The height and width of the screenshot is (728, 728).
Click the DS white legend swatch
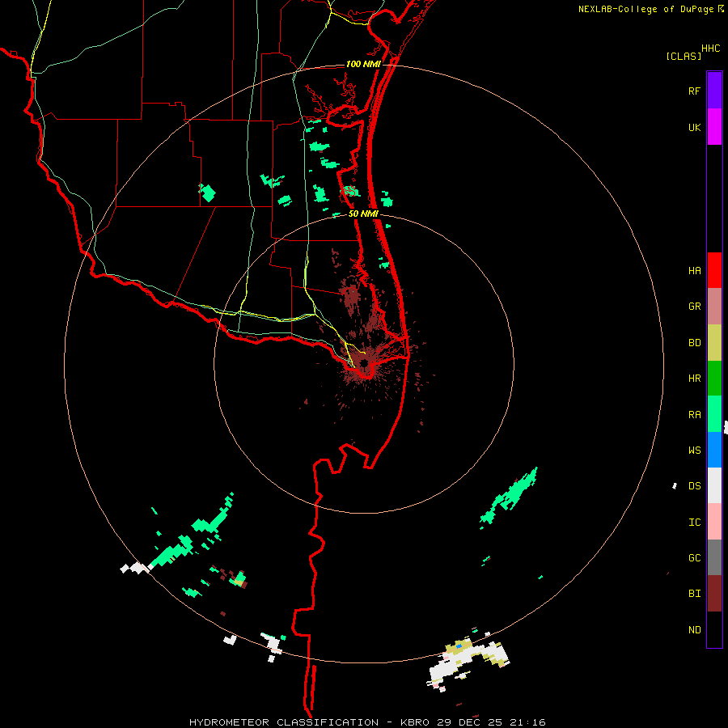[x=714, y=485]
